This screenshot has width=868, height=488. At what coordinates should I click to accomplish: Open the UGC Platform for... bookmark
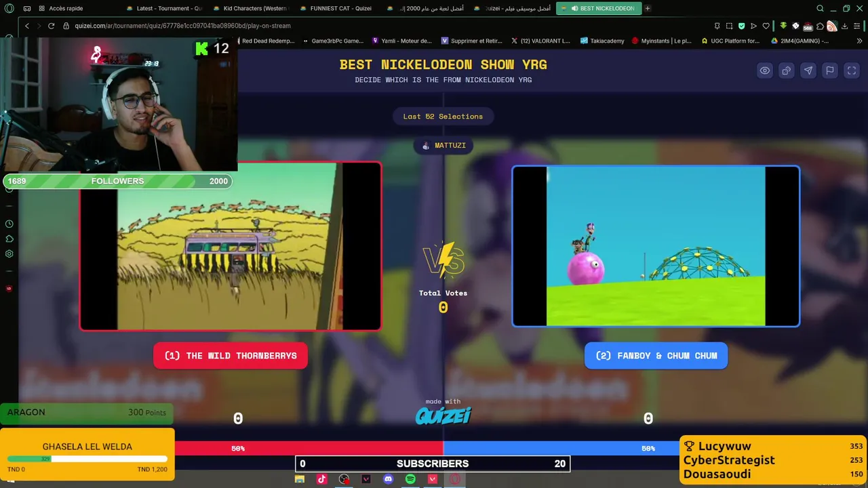click(x=730, y=41)
